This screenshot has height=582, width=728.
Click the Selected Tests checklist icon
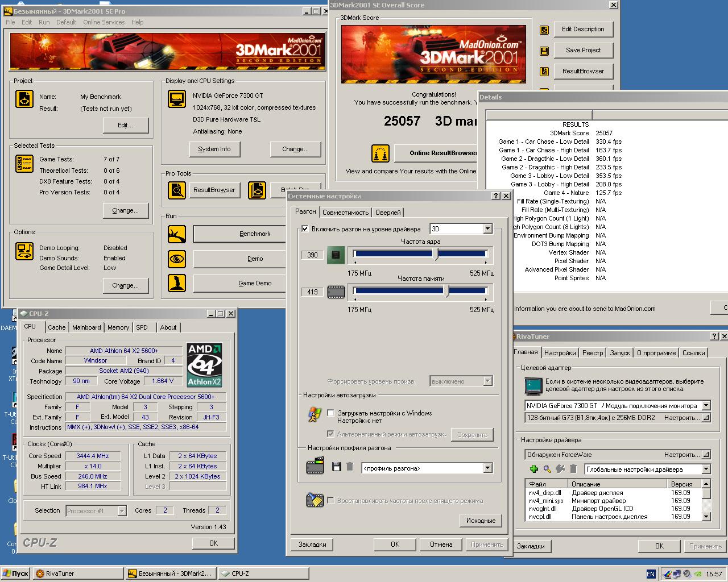point(24,164)
